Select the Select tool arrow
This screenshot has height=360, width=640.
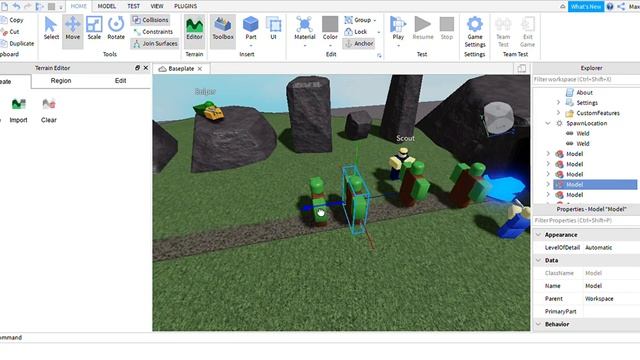(x=51, y=29)
